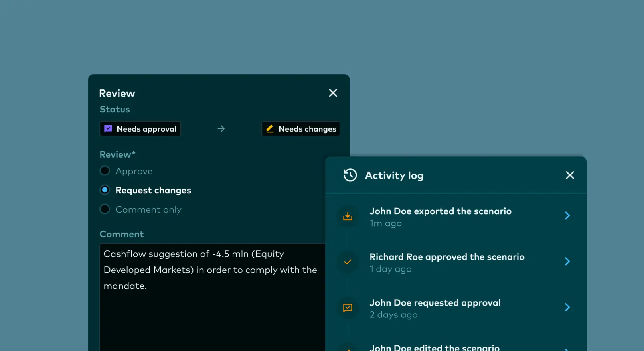Expand John Doe exported the scenario entry

567,216
